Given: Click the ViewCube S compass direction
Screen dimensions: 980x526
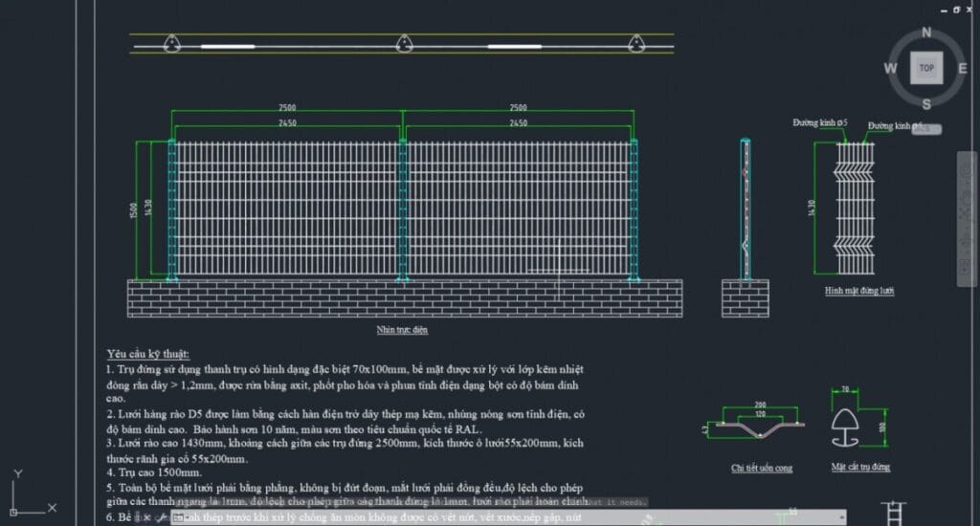Looking at the screenshot, I should tap(926, 104).
